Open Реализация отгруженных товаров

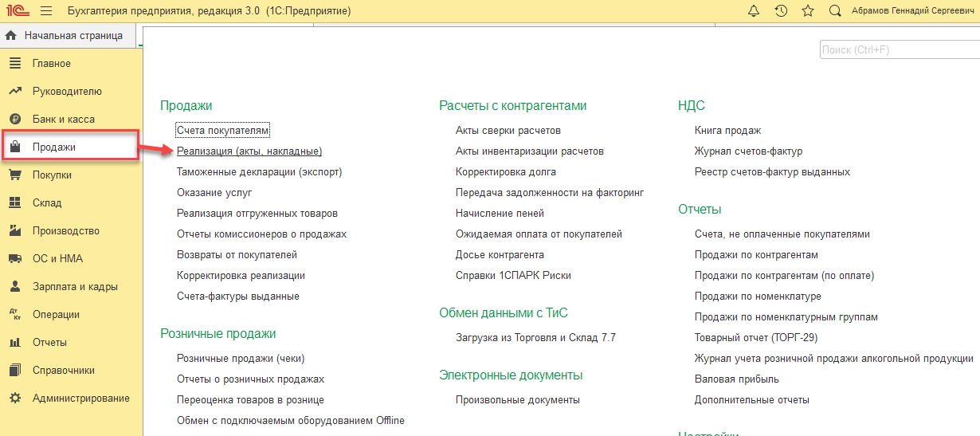[x=257, y=213]
